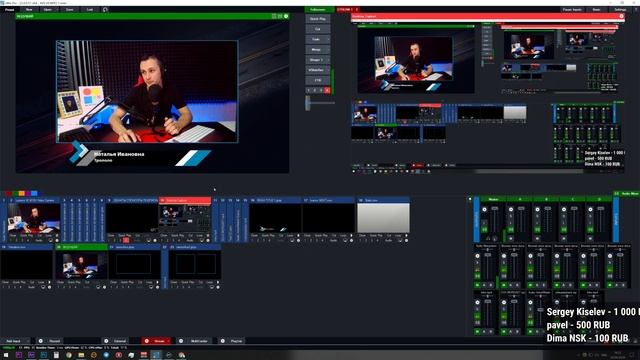
Task: Open bus B audio settings gear
Action: pyautogui.click(x=538, y=209)
